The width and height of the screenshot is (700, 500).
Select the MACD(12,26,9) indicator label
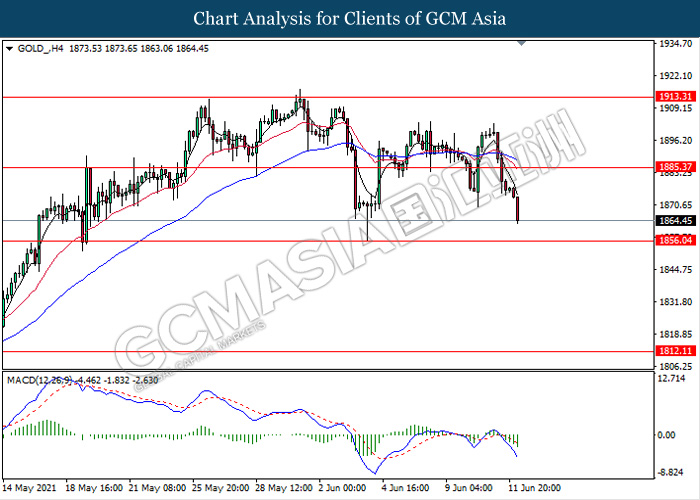[x=39, y=380]
